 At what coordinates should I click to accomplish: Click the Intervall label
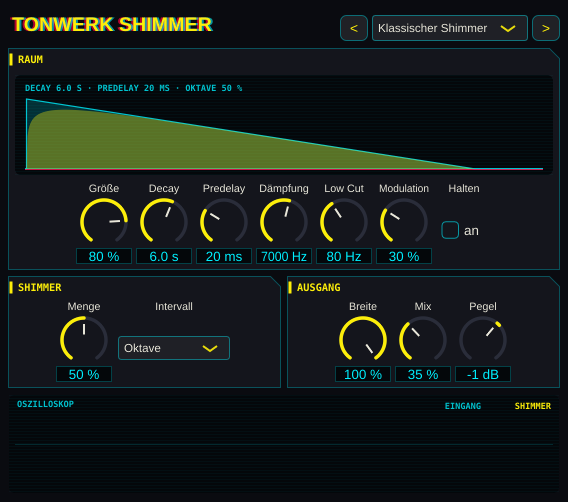174,306
